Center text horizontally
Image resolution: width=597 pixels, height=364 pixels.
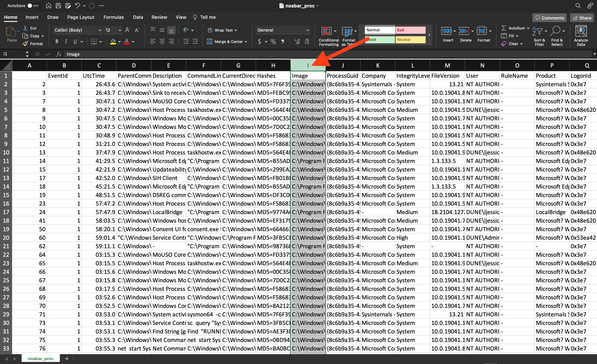click(162, 41)
